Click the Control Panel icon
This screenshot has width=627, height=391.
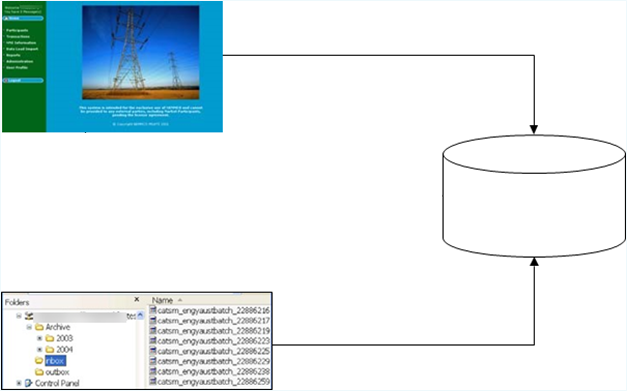(29, 383)
